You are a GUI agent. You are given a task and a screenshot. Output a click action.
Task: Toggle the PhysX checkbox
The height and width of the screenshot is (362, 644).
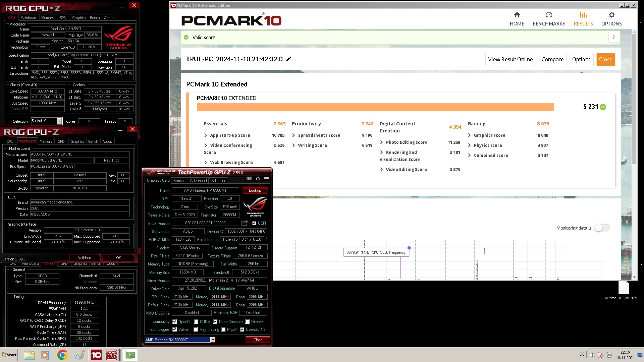pyautogui.click(x=223, y=329)
